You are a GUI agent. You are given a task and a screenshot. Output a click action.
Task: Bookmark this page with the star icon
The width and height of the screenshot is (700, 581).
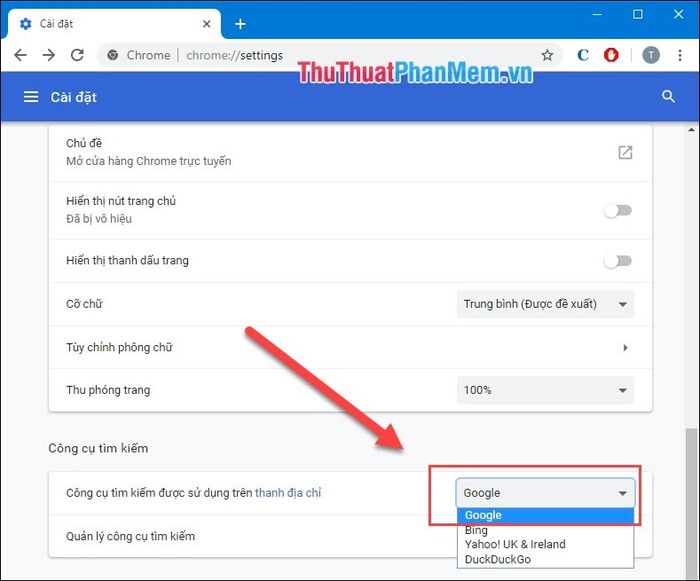[x=547, y=55]
